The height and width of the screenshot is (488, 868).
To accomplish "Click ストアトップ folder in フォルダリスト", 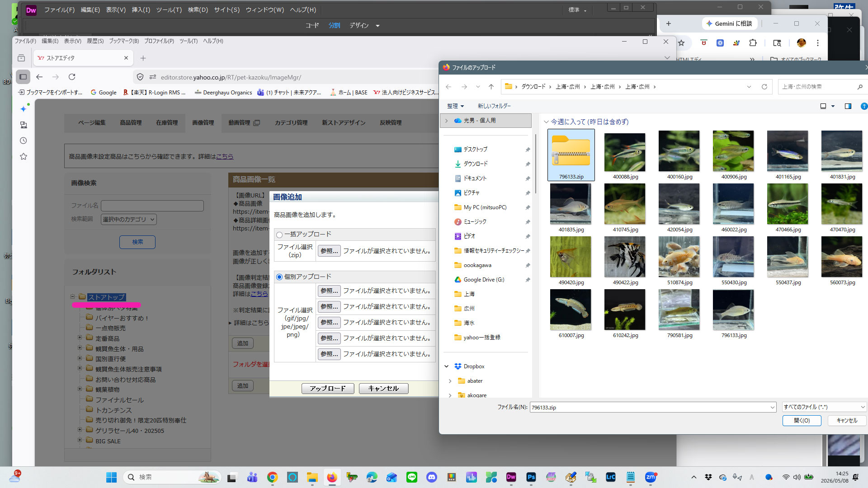I will (107, 297).
